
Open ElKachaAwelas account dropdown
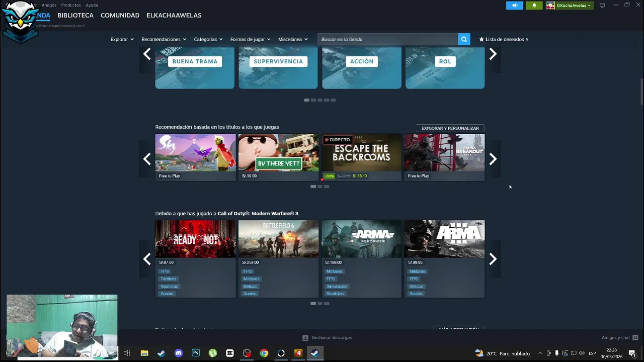pyautogui.click(x=570, y=6)
